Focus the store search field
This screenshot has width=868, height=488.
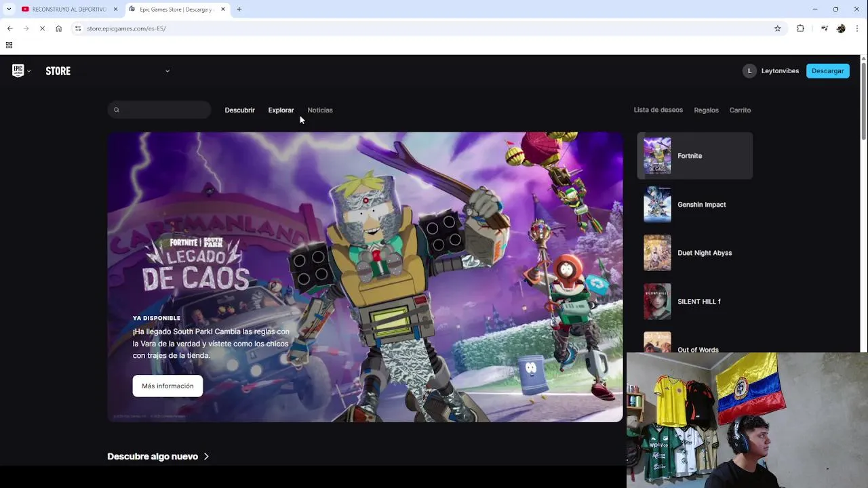coord(159,110)
